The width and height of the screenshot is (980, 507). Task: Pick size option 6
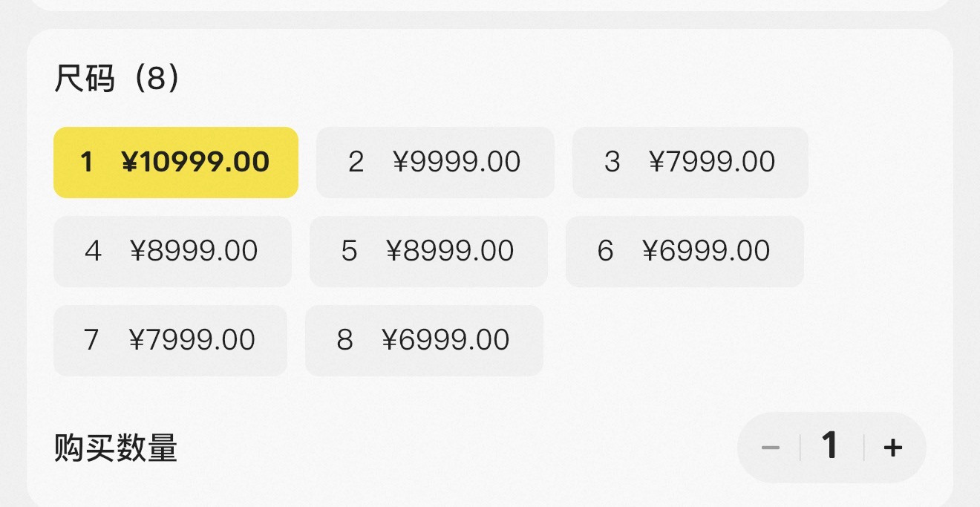684,251
